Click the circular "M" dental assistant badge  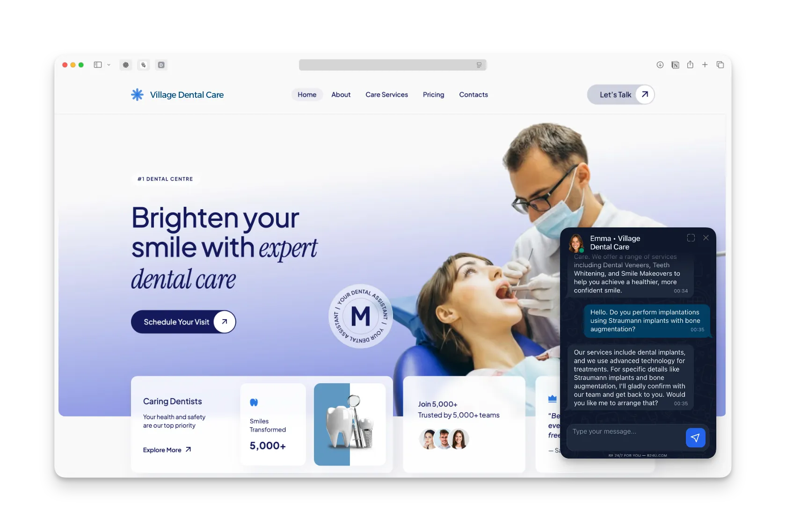360,317
